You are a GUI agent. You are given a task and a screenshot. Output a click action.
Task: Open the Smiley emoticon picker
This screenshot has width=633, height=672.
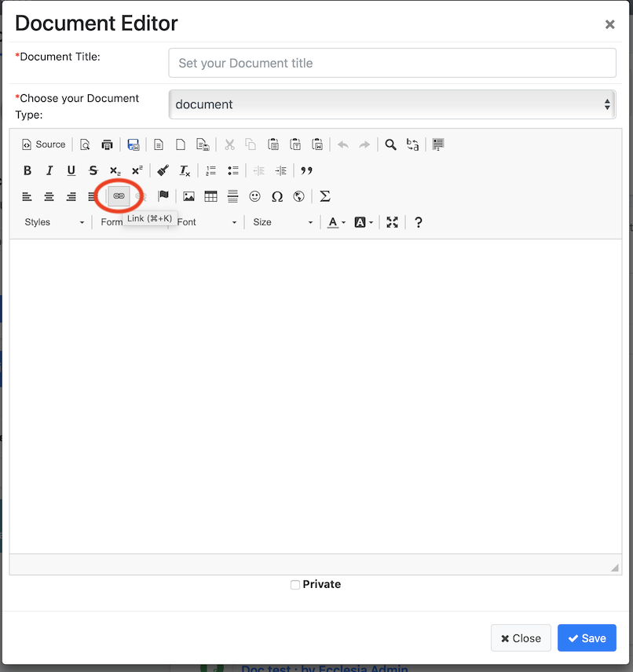coord(254,196)
